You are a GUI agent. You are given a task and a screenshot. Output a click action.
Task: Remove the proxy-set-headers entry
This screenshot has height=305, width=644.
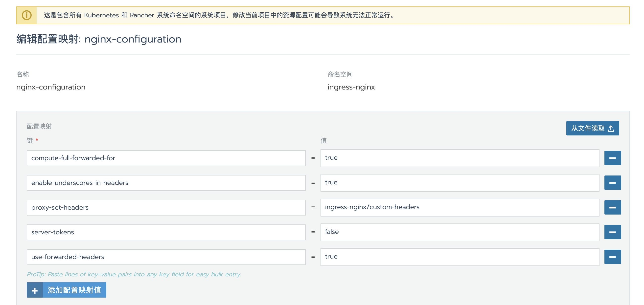613,207
